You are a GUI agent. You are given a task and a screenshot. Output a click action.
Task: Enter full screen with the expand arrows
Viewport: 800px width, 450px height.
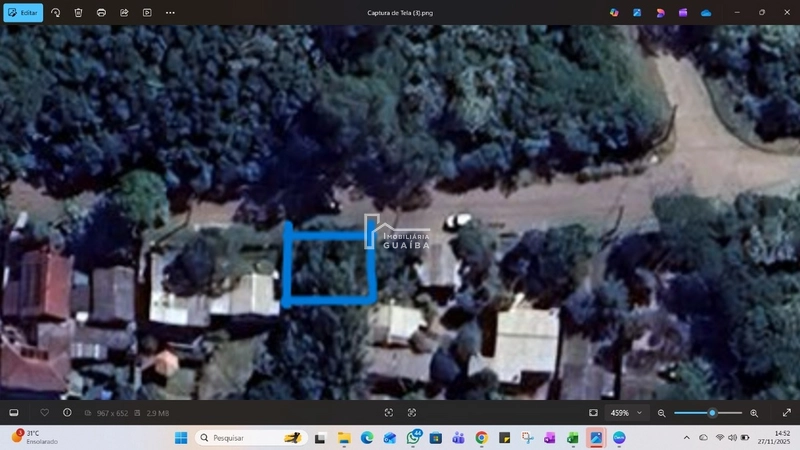point(787,412)
